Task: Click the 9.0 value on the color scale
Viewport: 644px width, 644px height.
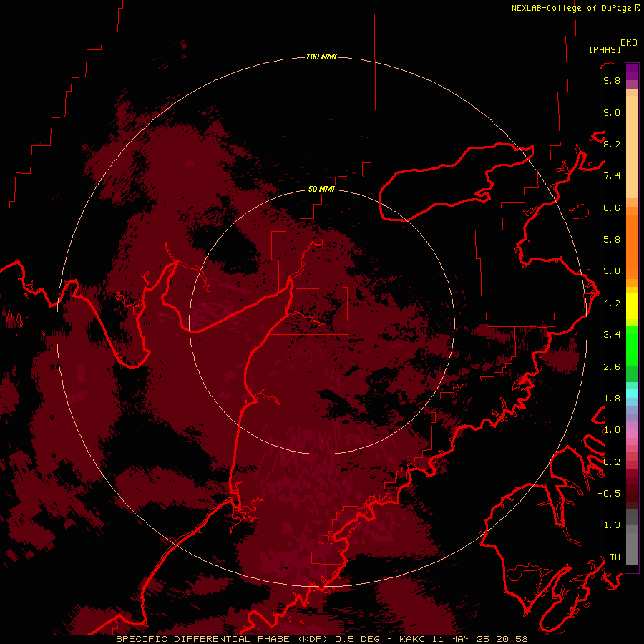Action: click(x=612, y=112)
